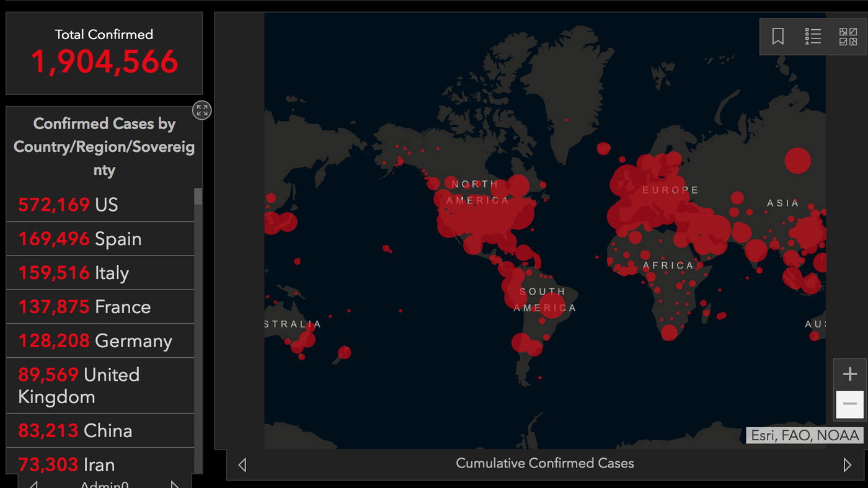
Task: Highlight Italy in the country case list
Action: (x=100, y=273)
